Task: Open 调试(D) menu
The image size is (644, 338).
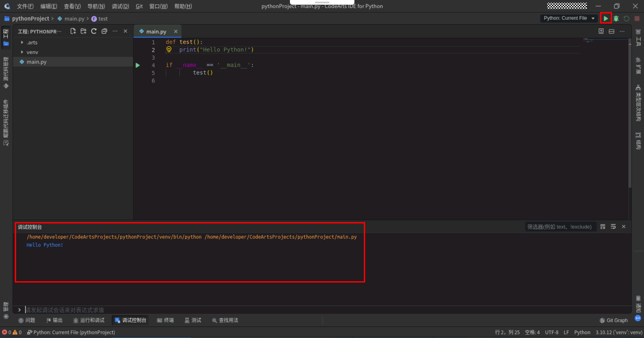Action: pyautogui.click(x=120, y=6)
